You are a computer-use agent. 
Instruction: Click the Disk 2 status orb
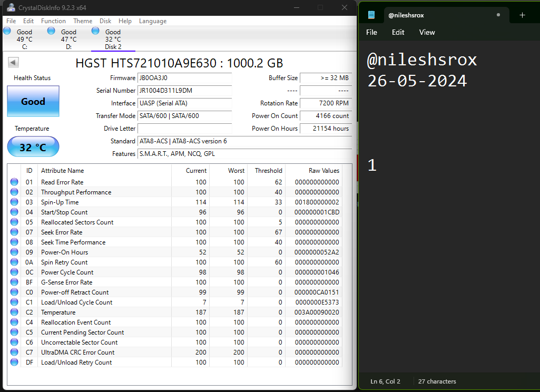pyautogui.click(x=95, y=31)
